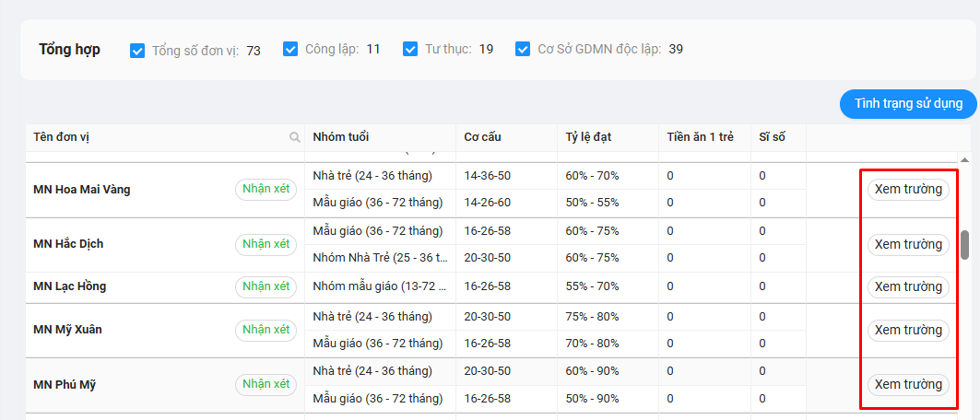The image size is (980, 420).
Task: Click the table vertical scrollbar thumb
Action: (965, 244)
